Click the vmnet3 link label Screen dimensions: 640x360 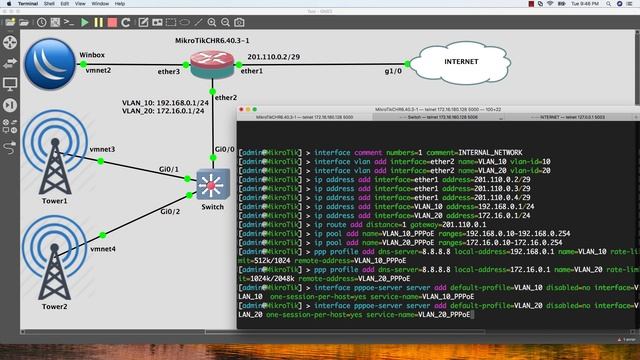(x=102, y=149)
